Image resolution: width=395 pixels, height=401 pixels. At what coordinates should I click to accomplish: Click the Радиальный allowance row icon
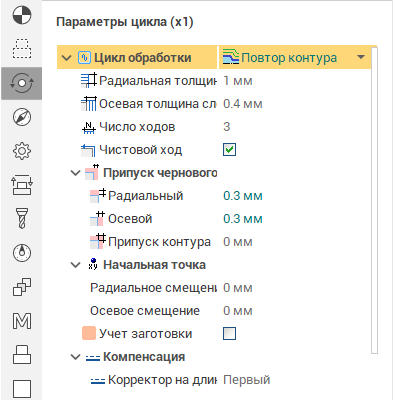point(98,195)
